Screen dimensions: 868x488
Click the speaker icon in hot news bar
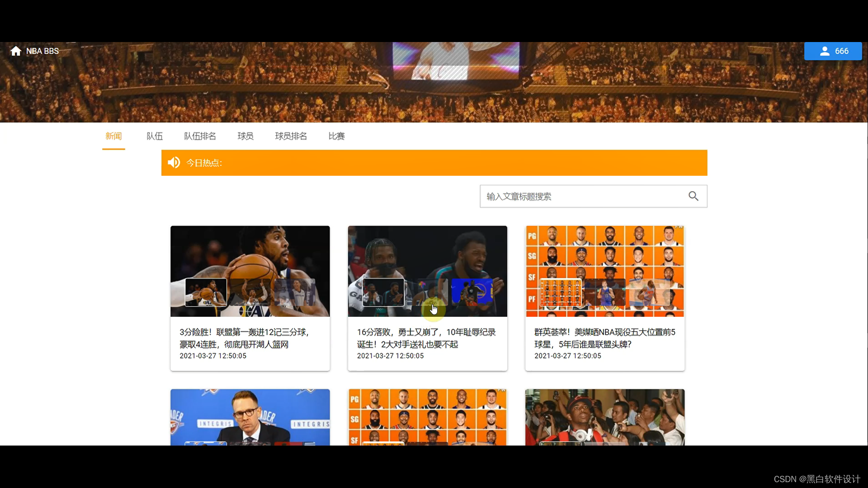coord(174,163)
